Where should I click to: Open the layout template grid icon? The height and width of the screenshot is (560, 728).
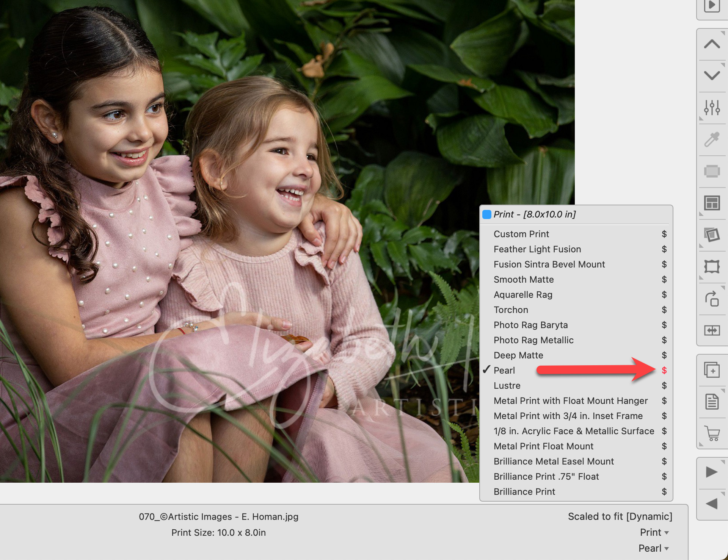[712, 203]
